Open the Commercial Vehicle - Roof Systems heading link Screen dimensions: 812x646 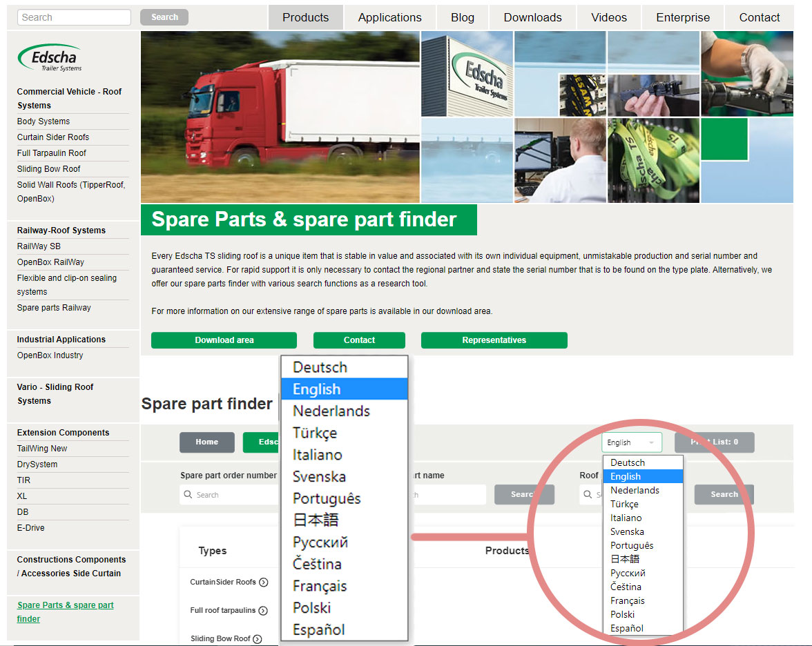tap(69, 98)
